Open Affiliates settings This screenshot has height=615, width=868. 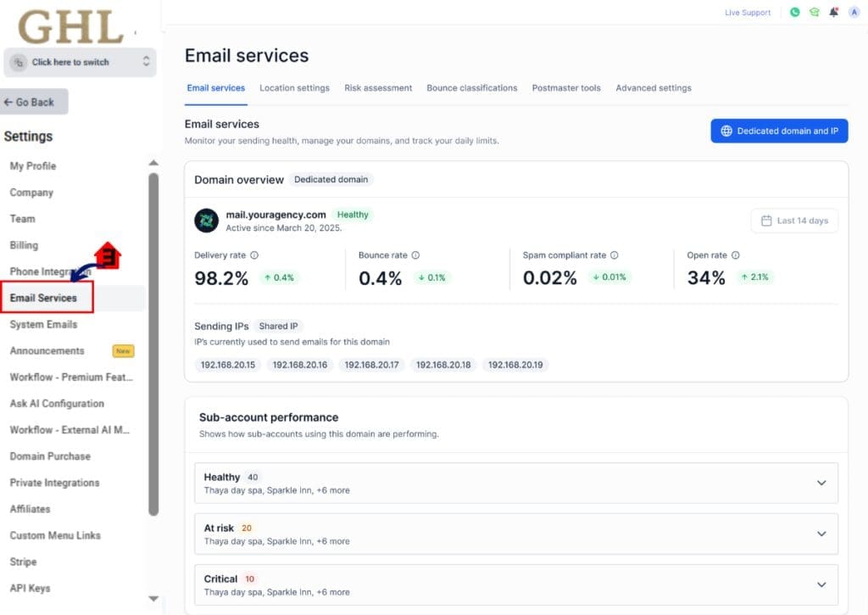coord(30,509)
